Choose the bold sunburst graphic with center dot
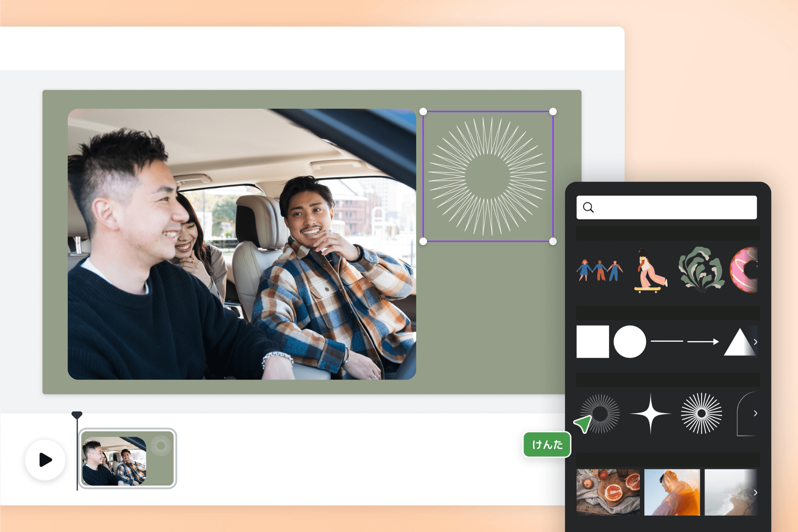The image size is (798, 532). tap(701, 414)
